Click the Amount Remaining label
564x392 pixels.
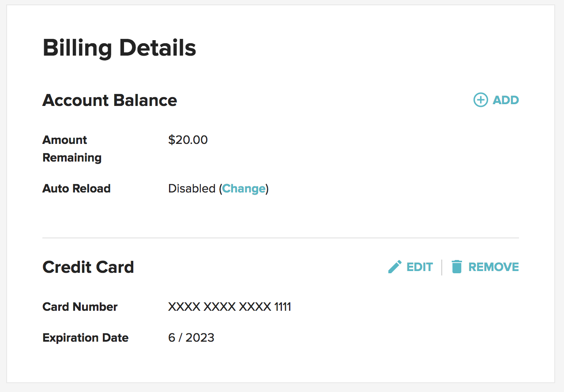click(71, 149)
